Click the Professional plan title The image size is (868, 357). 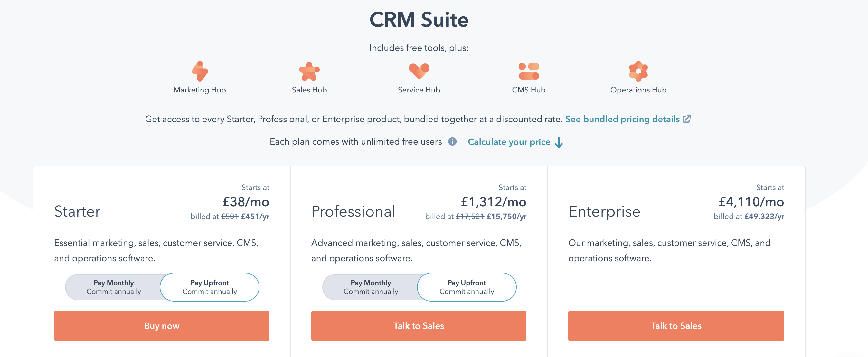click(x=353, y=212)
